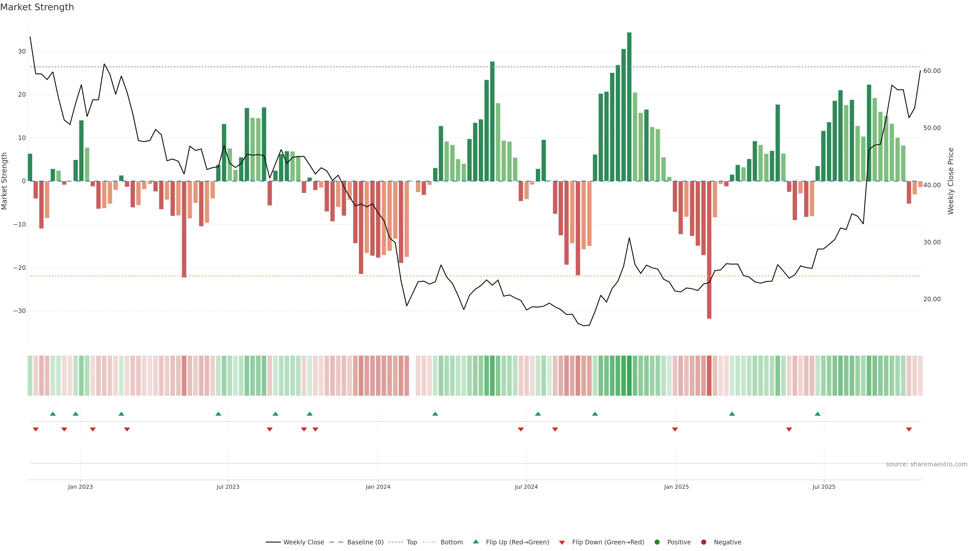Click the dark red Negative legend dot

coord(703,542)
